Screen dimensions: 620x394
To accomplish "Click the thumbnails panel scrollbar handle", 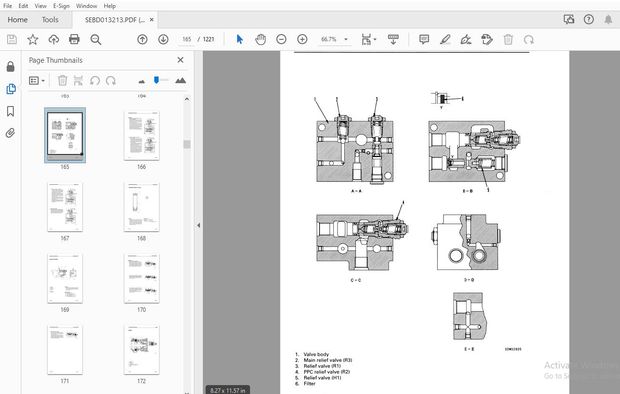I will 187,144.
